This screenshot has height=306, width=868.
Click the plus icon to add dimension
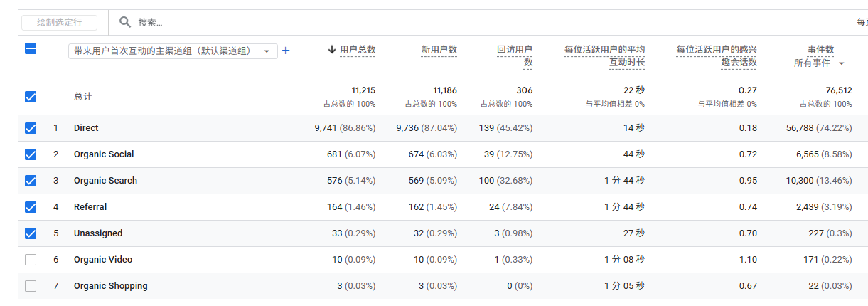286,51
